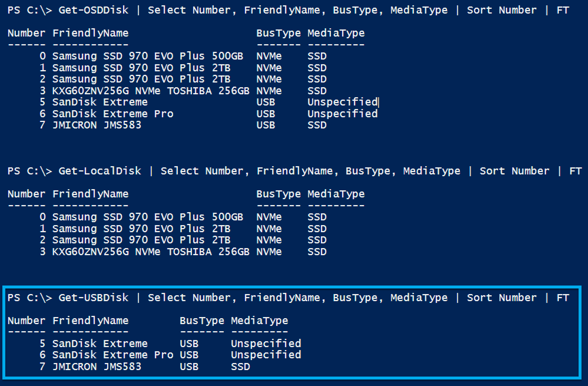
Task: Click 'USB' bus type for disk 6 in Get-USBDisk output
Action: pos(189,355)
